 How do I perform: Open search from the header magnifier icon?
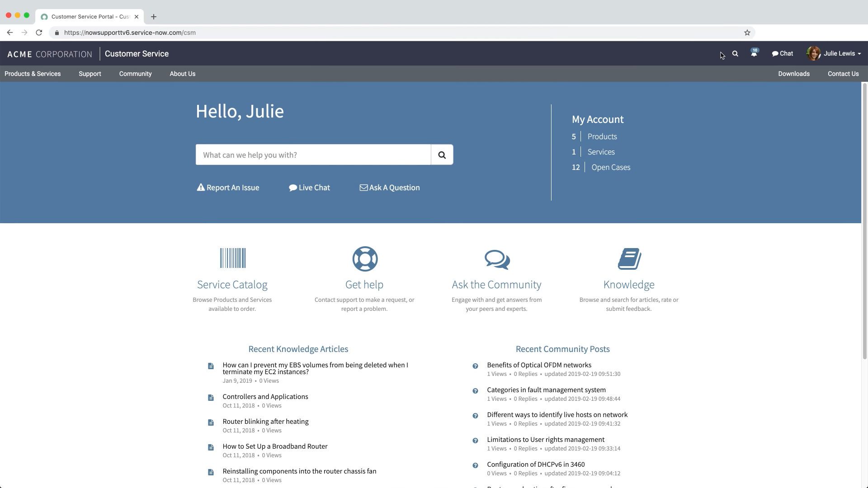click(x=735, y=53)
